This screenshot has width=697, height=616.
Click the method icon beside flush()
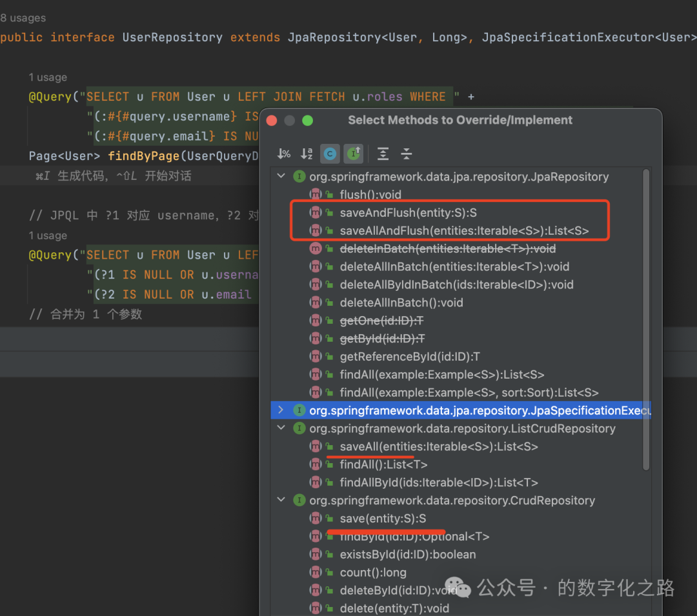tap(315, 195)
